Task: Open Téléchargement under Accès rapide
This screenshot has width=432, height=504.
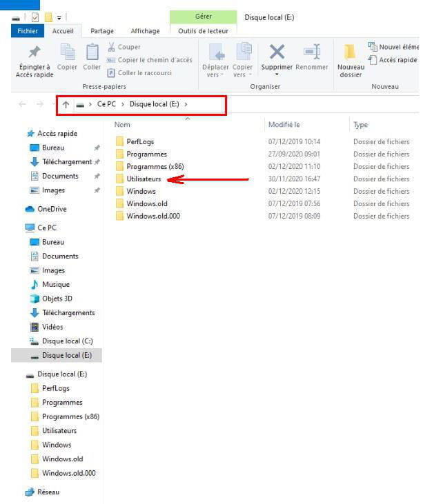Action: [x=66, y=162]
